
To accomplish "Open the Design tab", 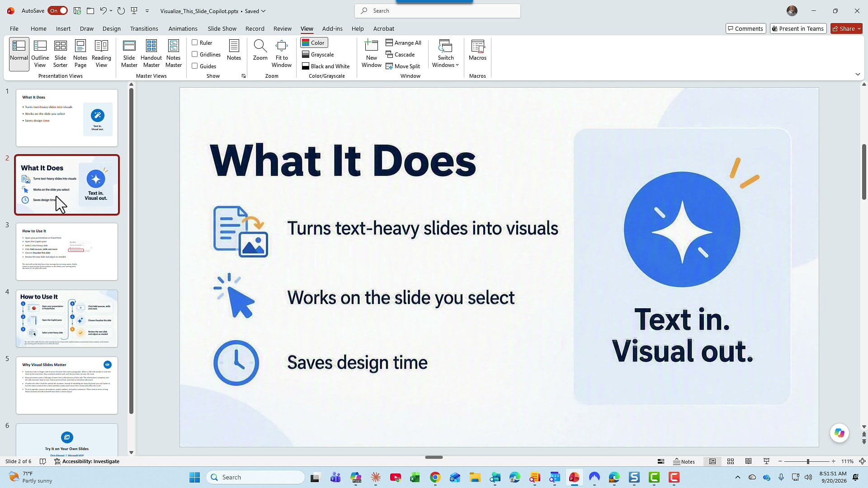I will tap(111, 28).
